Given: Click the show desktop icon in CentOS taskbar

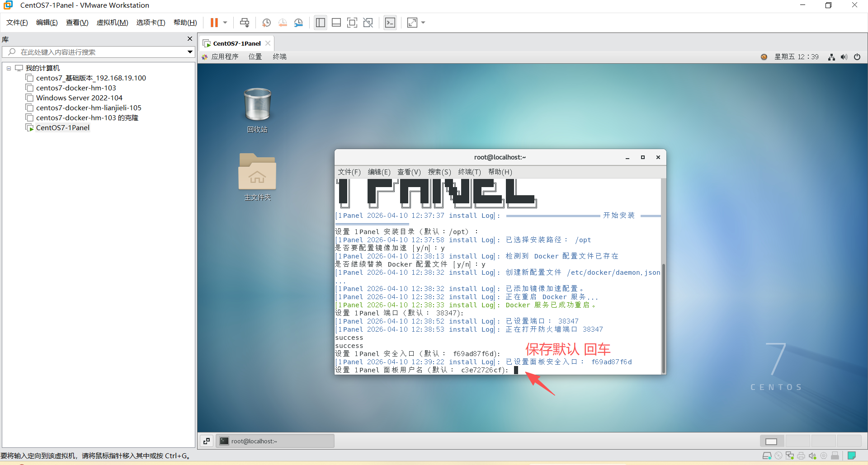Looking at the screenshot, I should point(207,441).
